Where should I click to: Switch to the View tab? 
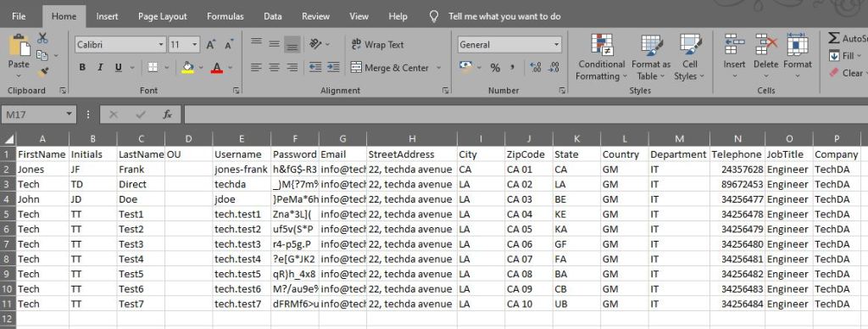click(359, 17)
